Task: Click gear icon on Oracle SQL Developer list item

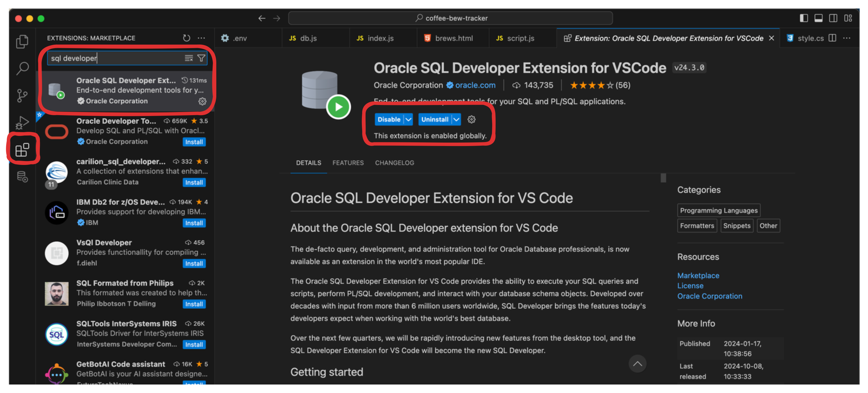Action: (202, 101)
